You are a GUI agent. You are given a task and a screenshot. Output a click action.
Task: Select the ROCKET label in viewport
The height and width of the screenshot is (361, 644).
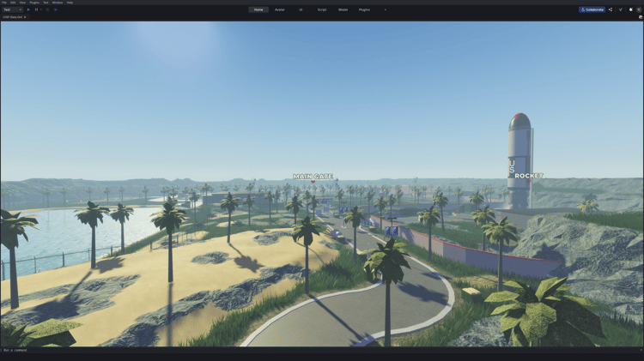[529, 176]
